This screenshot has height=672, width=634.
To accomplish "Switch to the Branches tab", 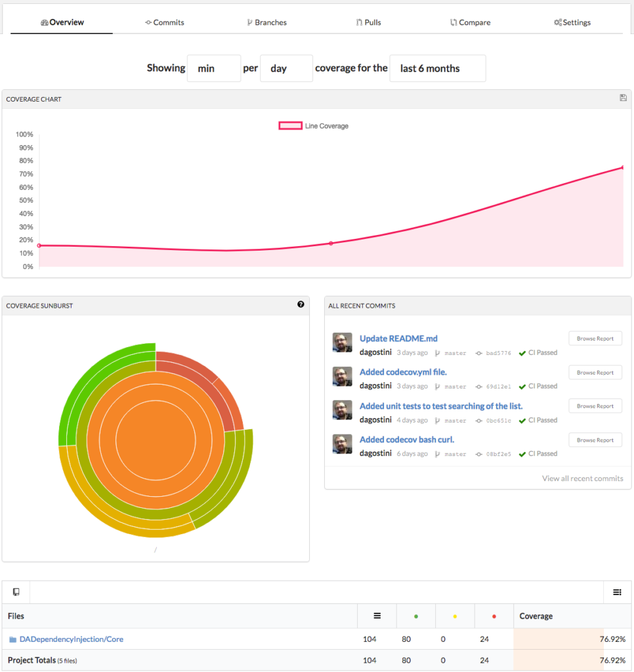I will pyautogui.click(x=266, y=22).
